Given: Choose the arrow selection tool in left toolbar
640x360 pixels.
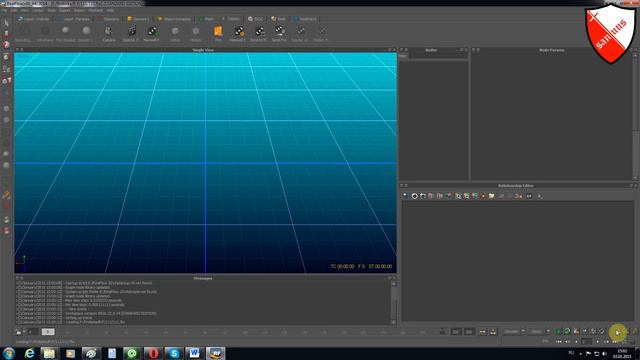Looking at the screenshot, I should pyautogui.click(x=6, y=22).
